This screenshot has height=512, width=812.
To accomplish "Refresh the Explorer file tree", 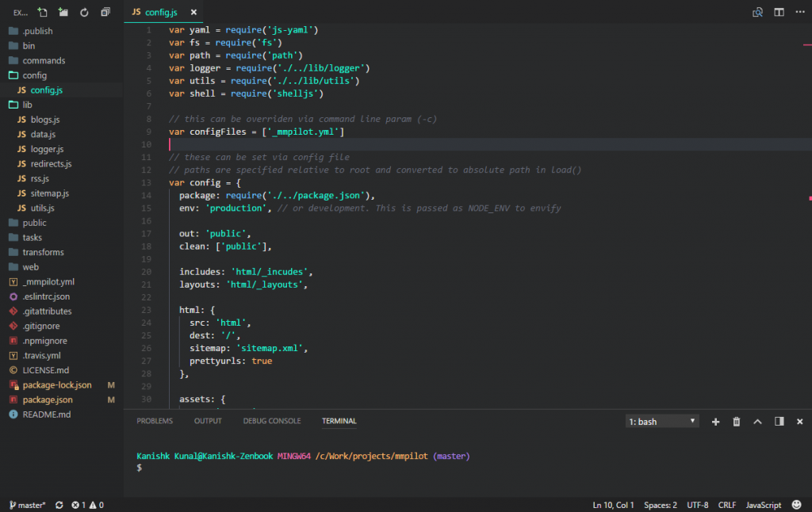I will pyautogui.click(x=84, y=12).
